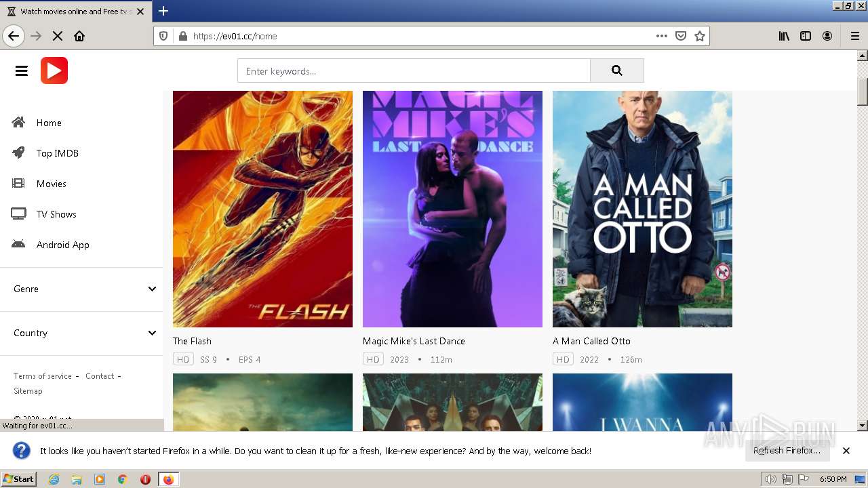Open page actions three-dot menu
Viewport: 868px width, 488px height.
pyautogui.click(x=662, y=36)
